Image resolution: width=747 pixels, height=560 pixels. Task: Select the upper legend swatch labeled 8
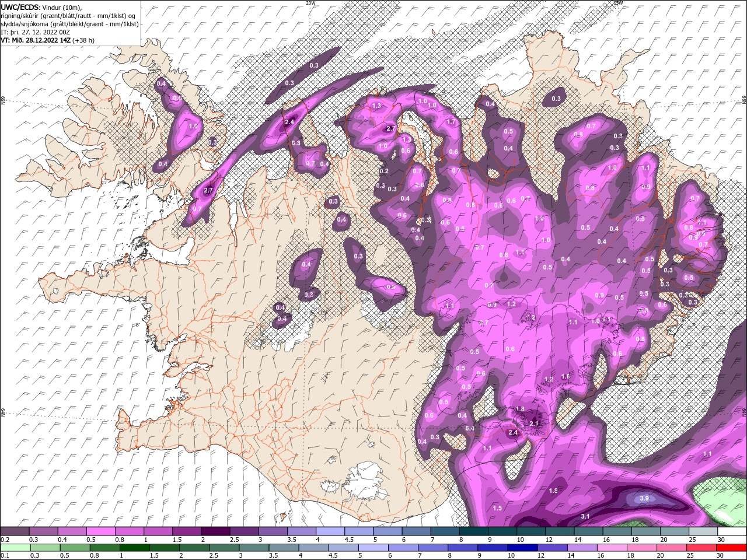tap(474, 531)
